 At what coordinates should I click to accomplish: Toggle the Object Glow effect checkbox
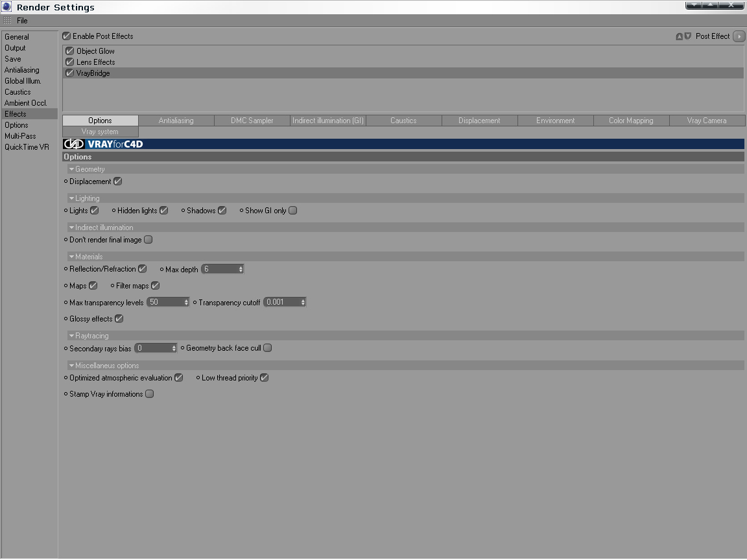click(x=69, y=51)
